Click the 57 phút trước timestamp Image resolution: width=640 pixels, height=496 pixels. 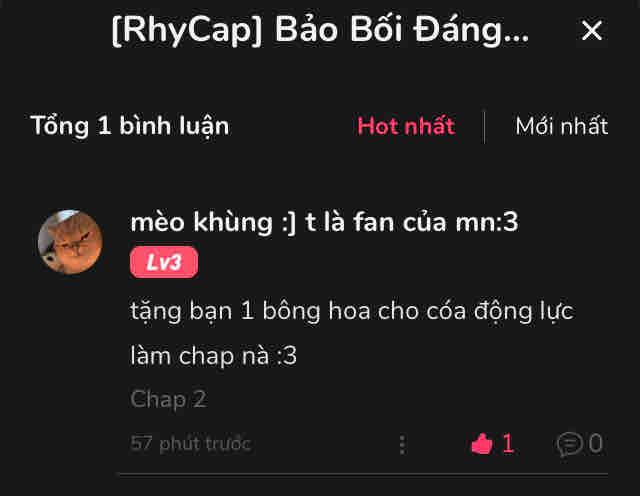[x=190, y=444]
